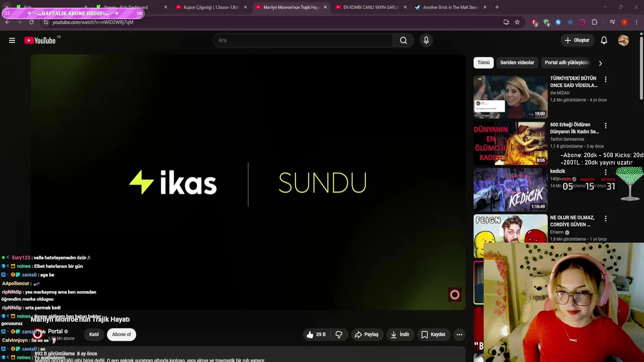The image size is (644, 362).
Task: Open the KEDİCİK video thumbnail
Action: pos(510,190)
